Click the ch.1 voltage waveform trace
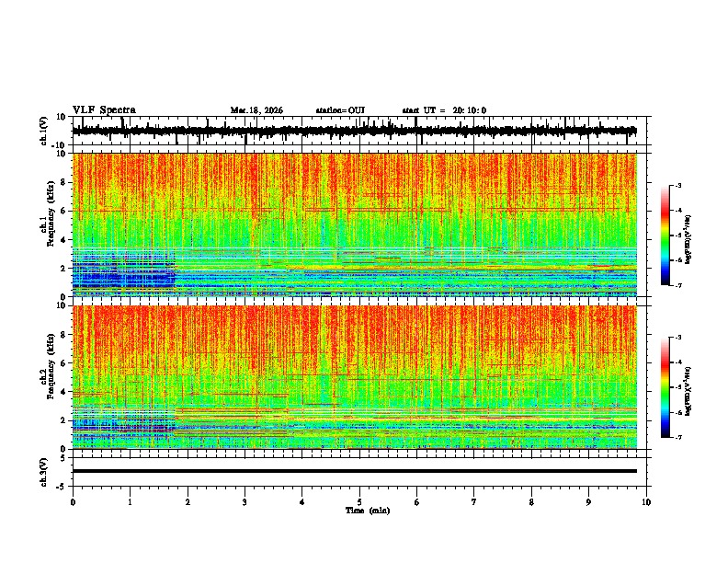The height and width of the screenshot is (563, 728). click(x=354, y=131)
